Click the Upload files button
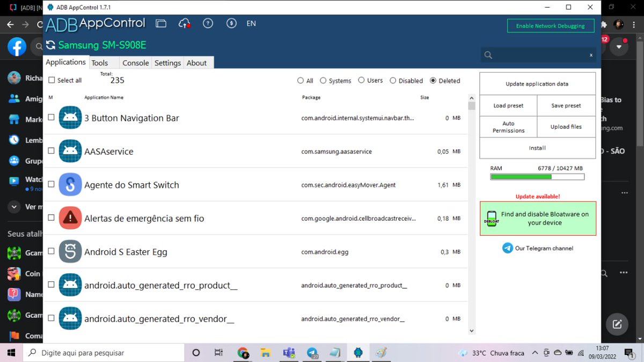Screen dimensions: 644x362 [566, 127]
